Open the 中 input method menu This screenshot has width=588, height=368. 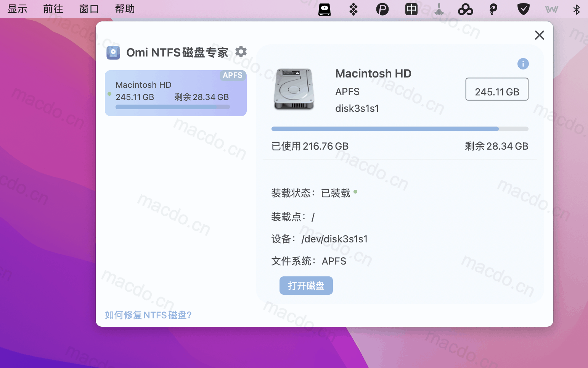[411, 9]
